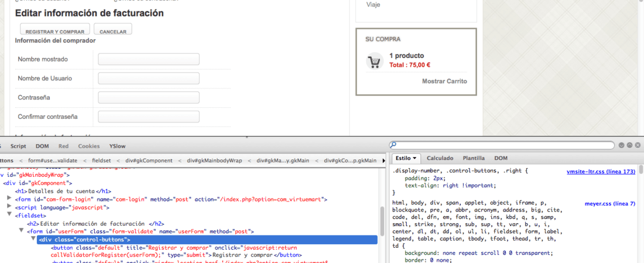This screenshot has width=644, height=263.
Task: Select the h1 Detalles de tu cuenta node
Action: coord(63,192)
